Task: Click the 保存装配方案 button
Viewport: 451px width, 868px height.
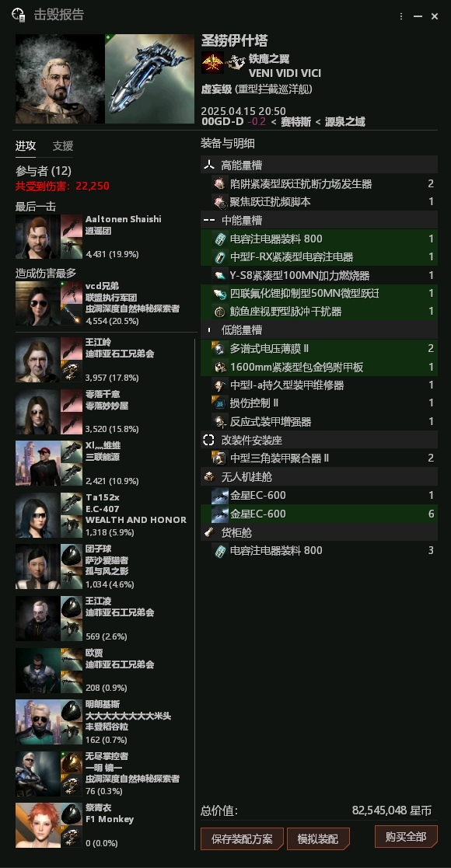Action: 242,838
